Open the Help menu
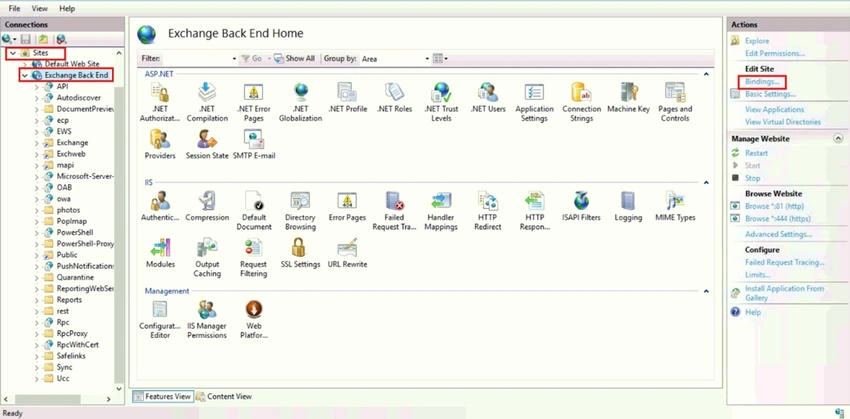Screen dimensions: 850x419 (67, 9)
